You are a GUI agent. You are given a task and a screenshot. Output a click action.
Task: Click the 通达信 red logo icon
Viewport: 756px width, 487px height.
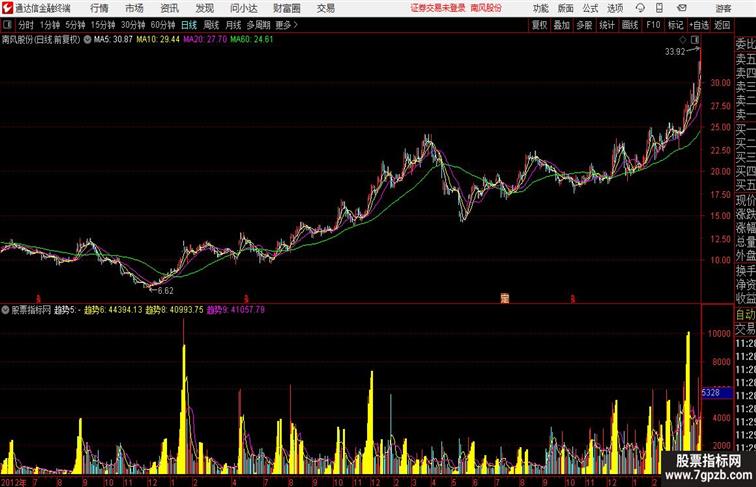(7, 8)
